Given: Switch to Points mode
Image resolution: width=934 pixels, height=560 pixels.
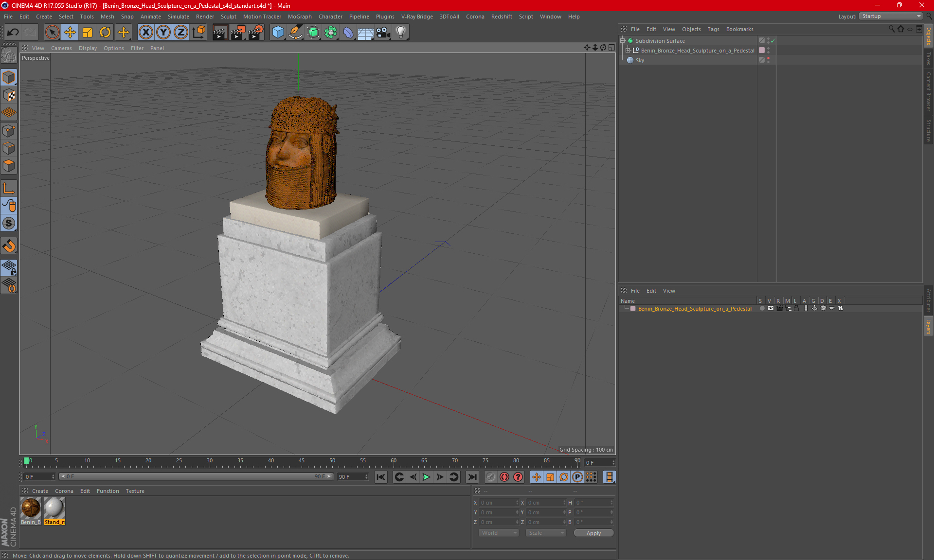Looking at the screenshot, I should tap(9, 131).
